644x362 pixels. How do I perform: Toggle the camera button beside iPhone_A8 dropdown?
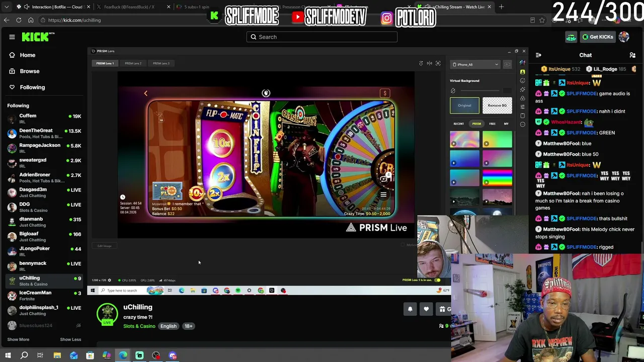click(507, 64)
